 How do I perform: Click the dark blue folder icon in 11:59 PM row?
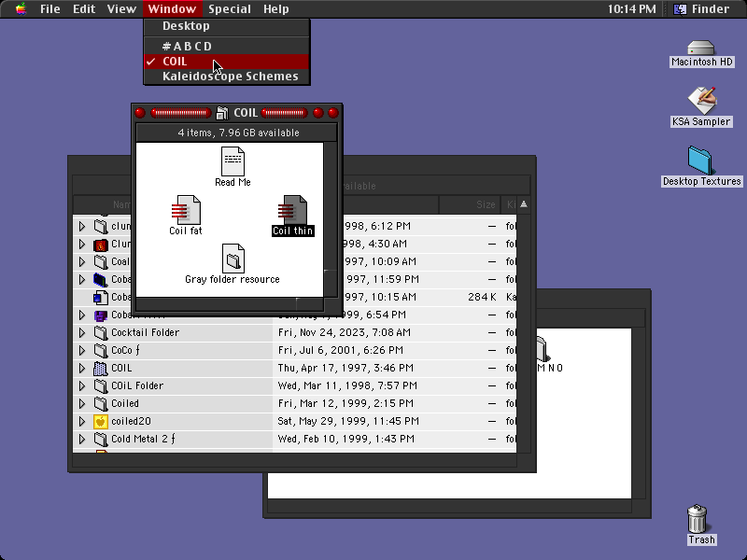[101, 279]
